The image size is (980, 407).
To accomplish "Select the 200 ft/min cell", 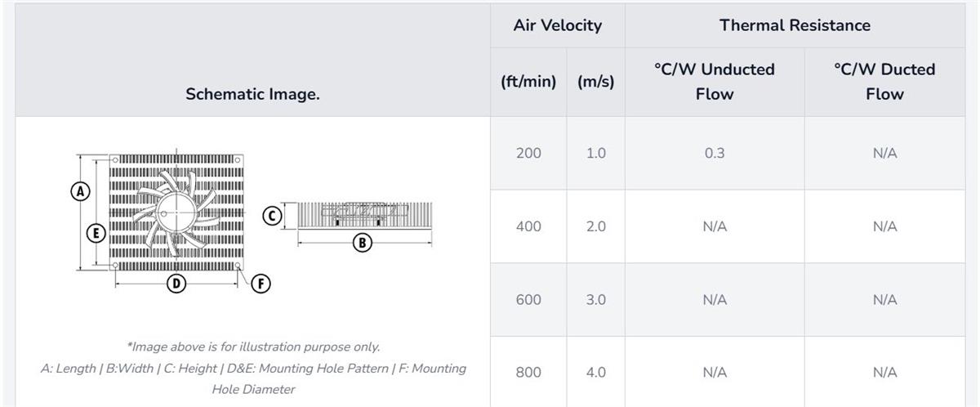I will pyautogui.click(x=528, y=154).
